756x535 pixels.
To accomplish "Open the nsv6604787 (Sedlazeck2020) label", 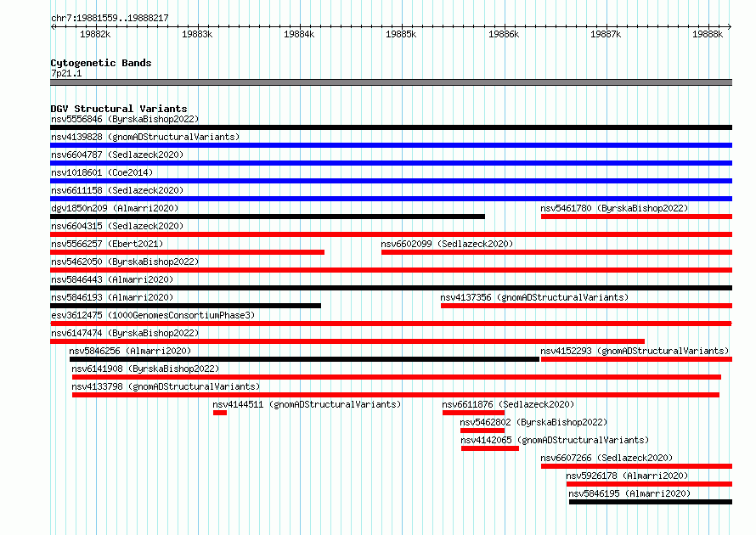I will [x=117, y=155].
